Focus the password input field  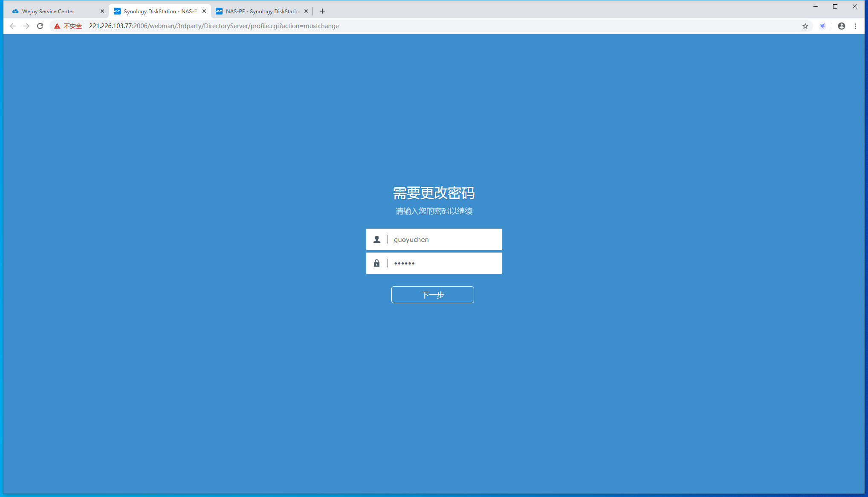(x=443, y=263)
